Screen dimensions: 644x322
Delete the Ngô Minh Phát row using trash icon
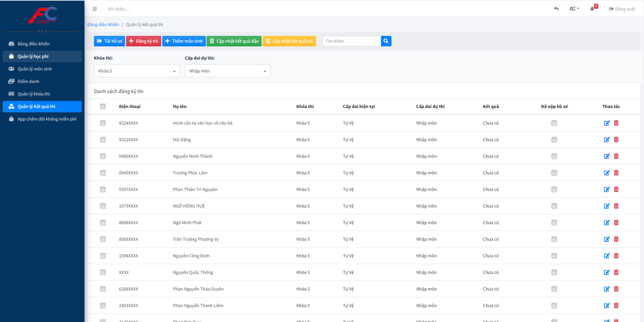616,222
